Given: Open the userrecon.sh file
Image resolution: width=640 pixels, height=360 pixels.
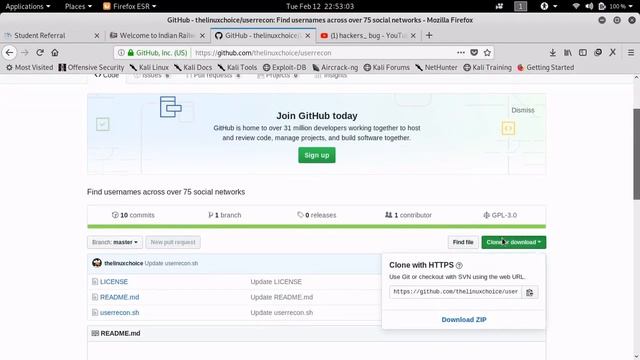Looking at the screenshot, I should pyautogui.click(x=120, y=313).
